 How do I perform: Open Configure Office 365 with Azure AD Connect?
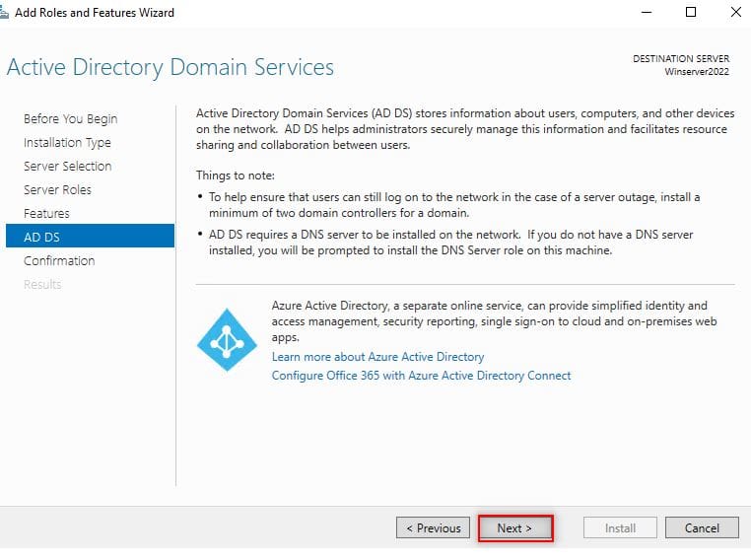pyautogui.click(x=421, y=376)
